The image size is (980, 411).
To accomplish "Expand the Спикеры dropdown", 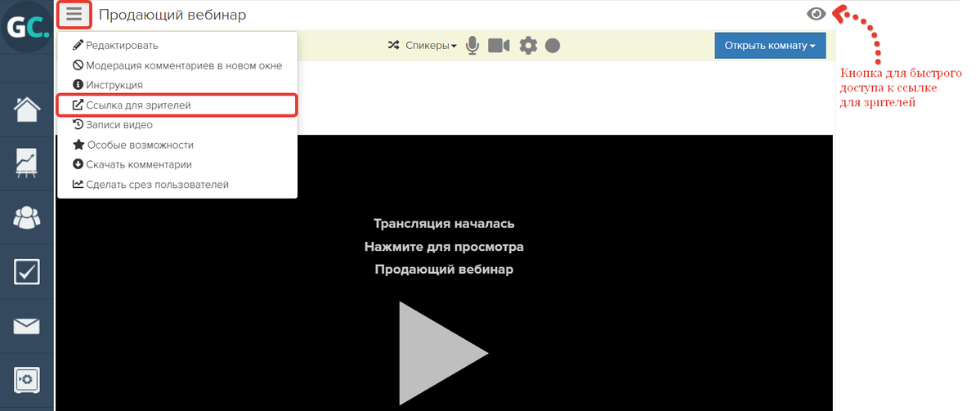I will tap(432, 46).
